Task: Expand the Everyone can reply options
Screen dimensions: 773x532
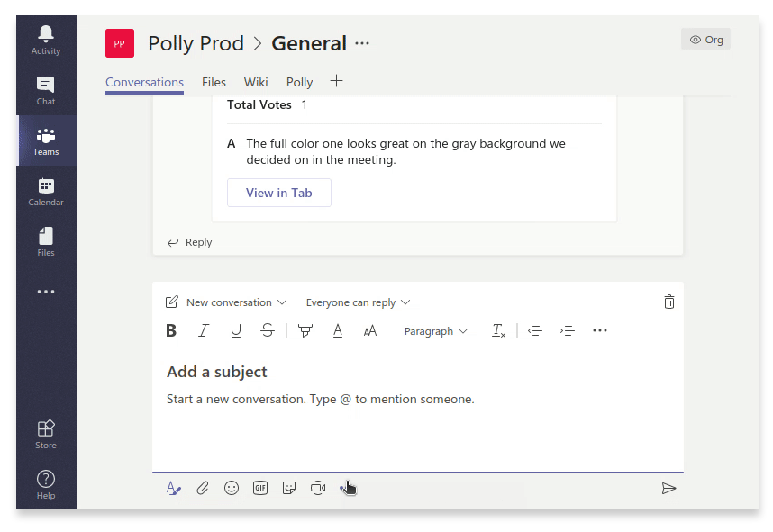Action: click(x=358, y=302)
